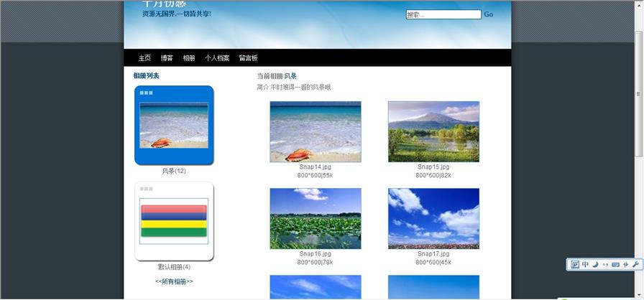The height and width of the screenshot is (300, 644).
Task: Click the 800*600|78k size text
Action: (x=316, y=262)
